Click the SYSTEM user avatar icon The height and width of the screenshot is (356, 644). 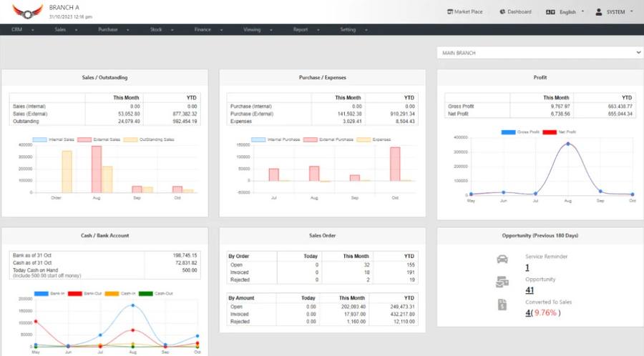pyautogui.click(x=599, y=12)
